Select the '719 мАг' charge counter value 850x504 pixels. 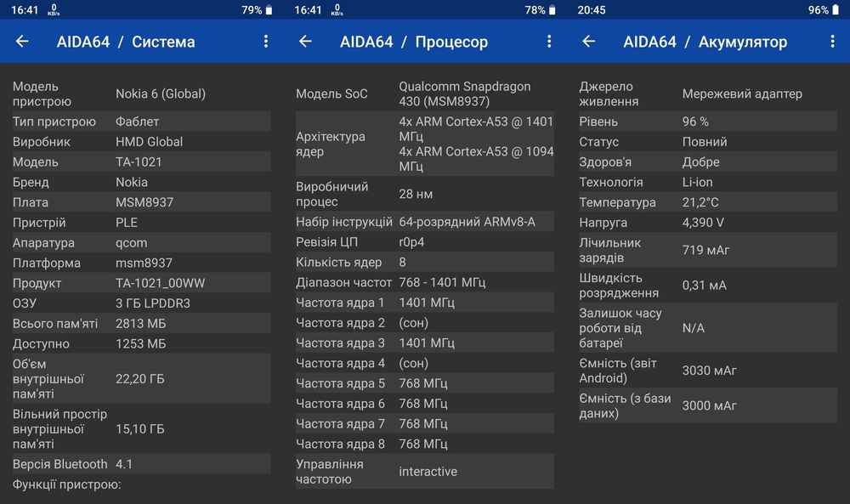pyautogui.click(x=705, y=250)
